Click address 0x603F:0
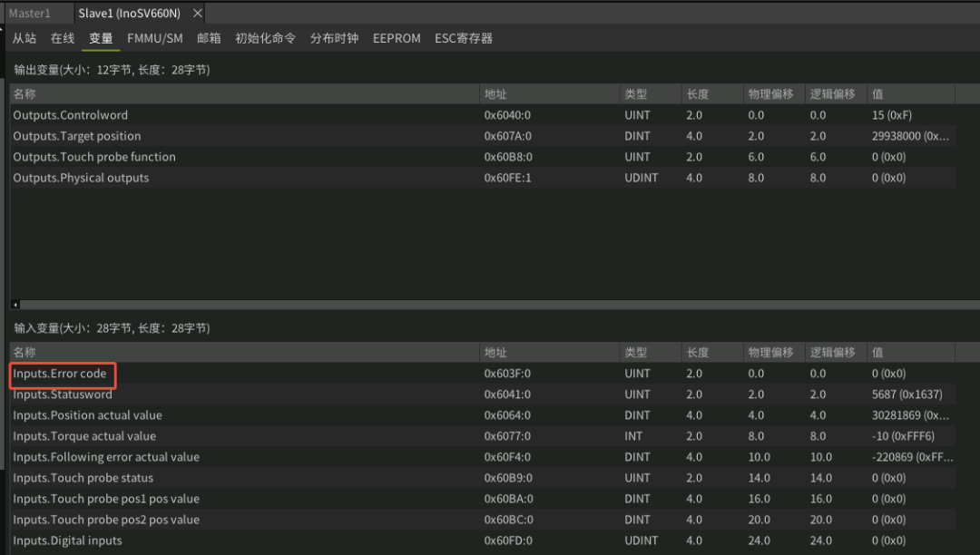Screen dimensions: 980x555 (x=507, y=374)
